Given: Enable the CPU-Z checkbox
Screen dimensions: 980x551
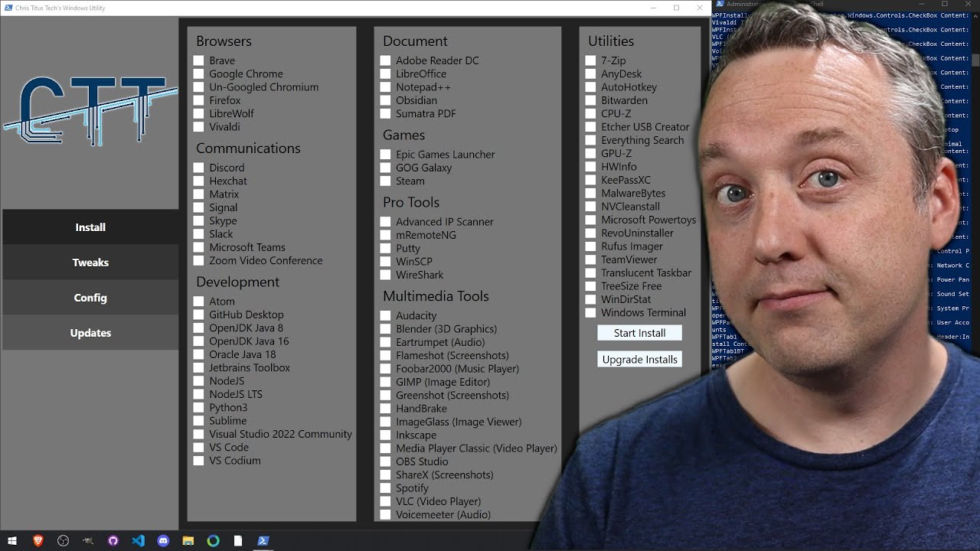Looking at the screenshot, I should tap(591, 114).
